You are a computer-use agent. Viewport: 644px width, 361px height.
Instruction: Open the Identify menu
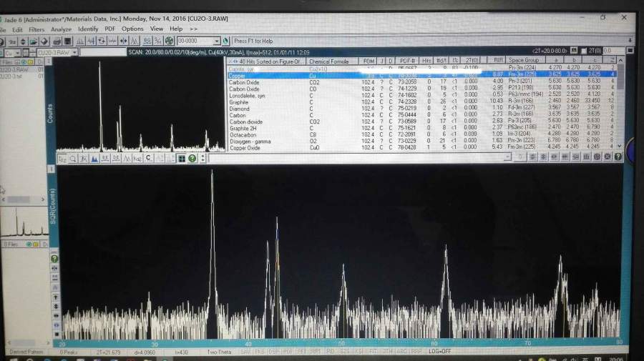[x=88, y=29]
